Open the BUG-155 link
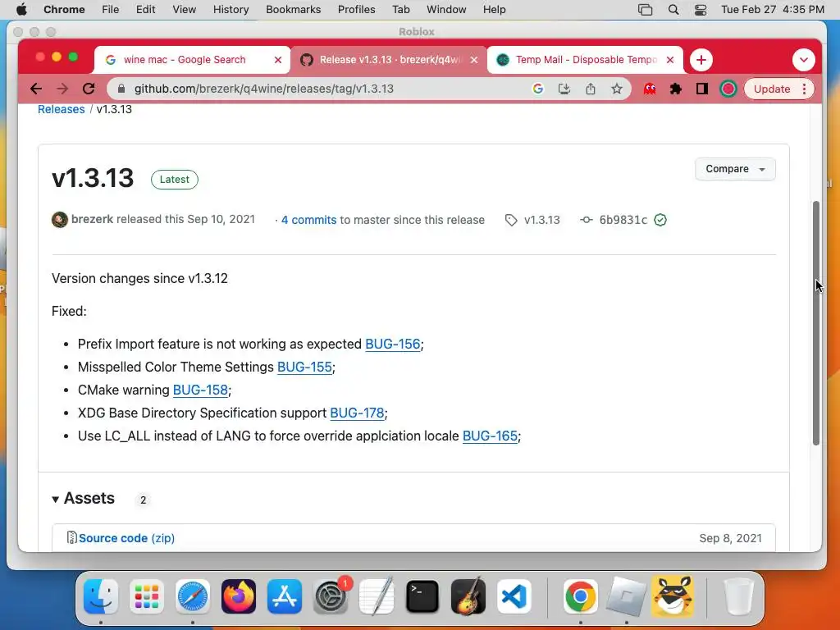The width and height of the screenshot is (840, 630). tap(304, 367)
